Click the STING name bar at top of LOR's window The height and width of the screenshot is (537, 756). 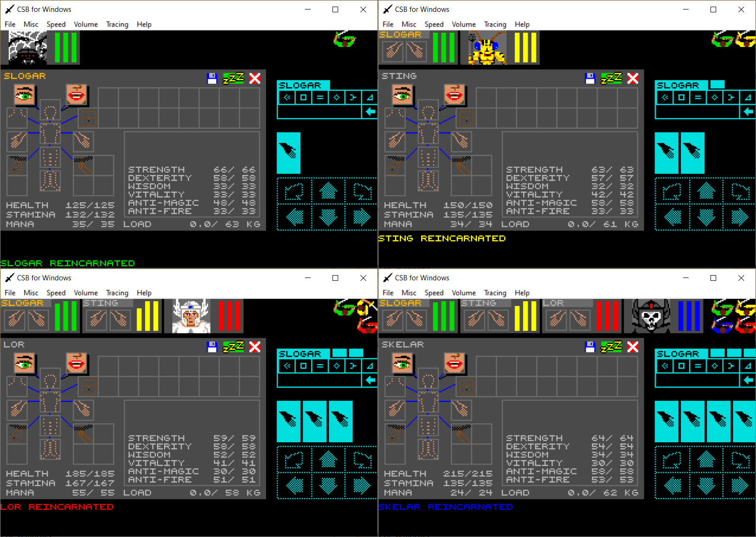click(107, 303)
